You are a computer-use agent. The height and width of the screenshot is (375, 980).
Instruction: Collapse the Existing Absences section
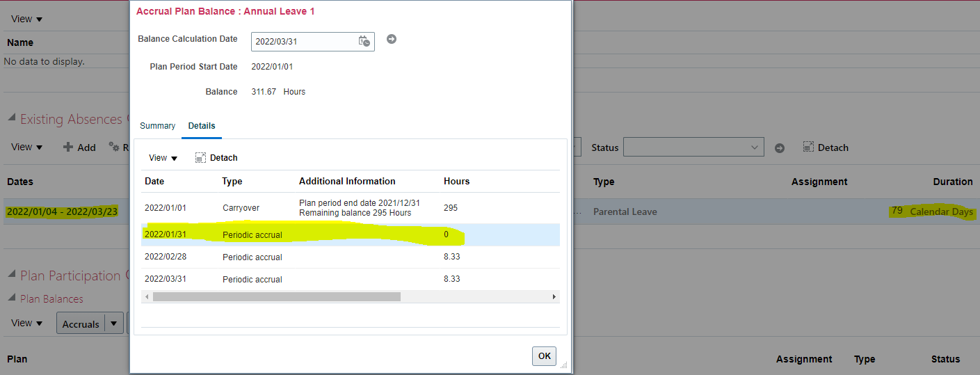[11, 118]
